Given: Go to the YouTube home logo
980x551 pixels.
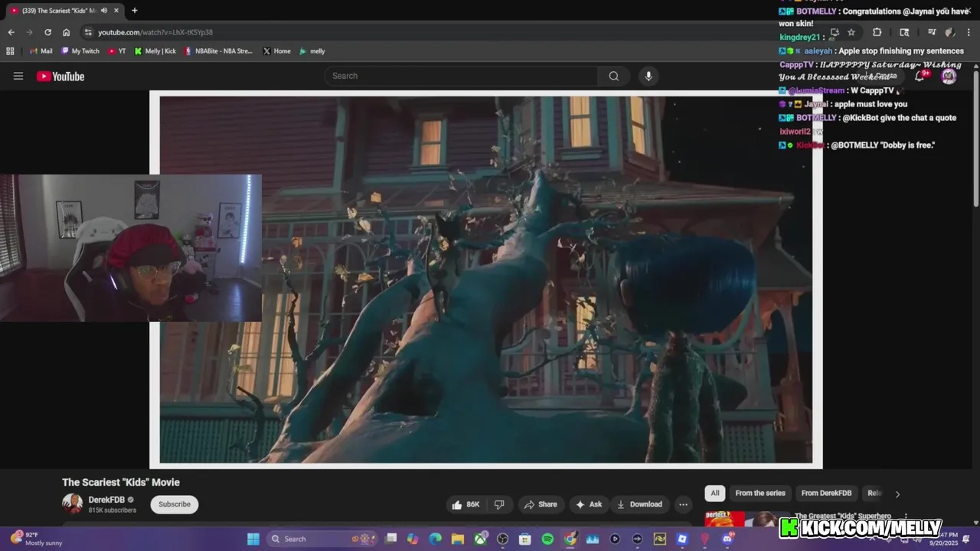Looking at the screenshot, I should point(60,76).
